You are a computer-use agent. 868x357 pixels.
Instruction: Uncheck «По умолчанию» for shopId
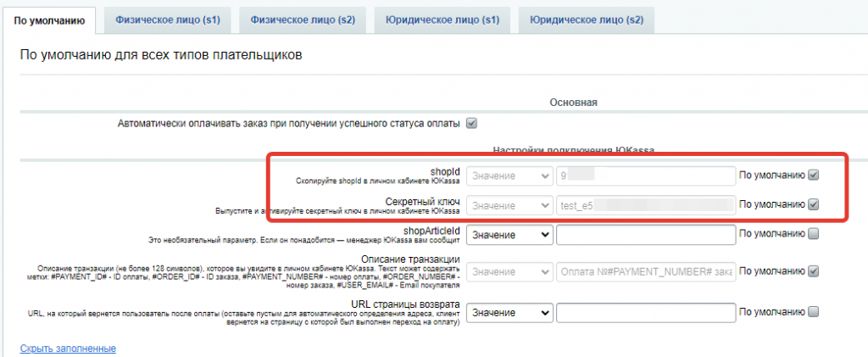(814, 176)
